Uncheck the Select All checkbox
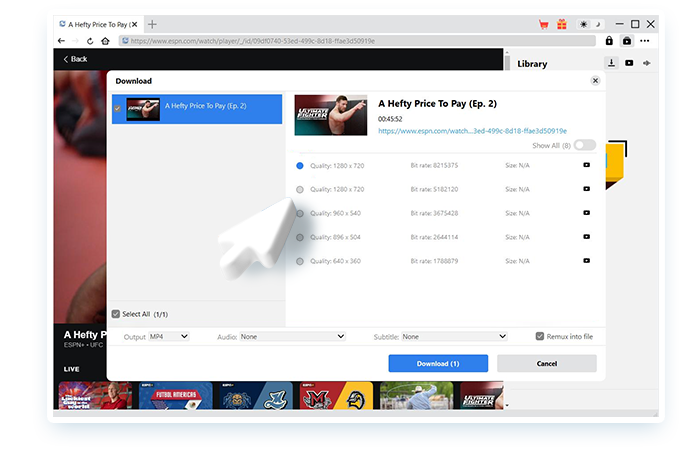This screenshot has width=684, height=449. (116, 314)
